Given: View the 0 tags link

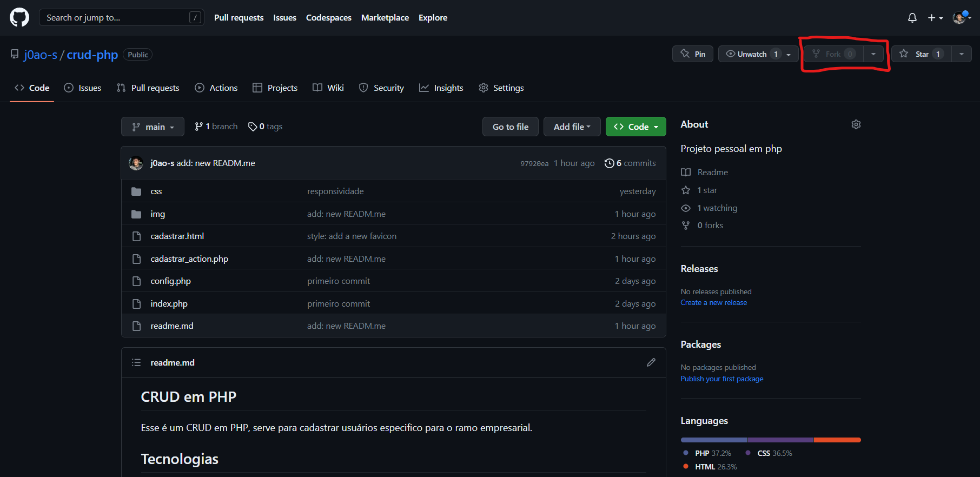Looking at the screenshot, I should (265, 127).
